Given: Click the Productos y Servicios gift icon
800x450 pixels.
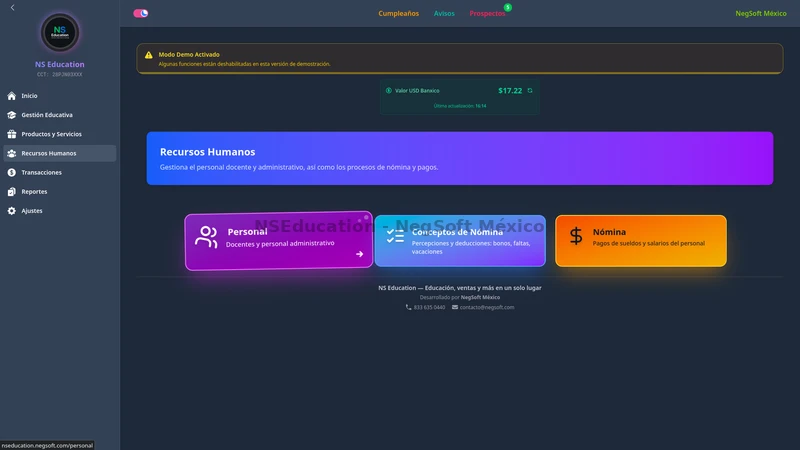Looking at the screenshot, I should [x=12, y=134].
